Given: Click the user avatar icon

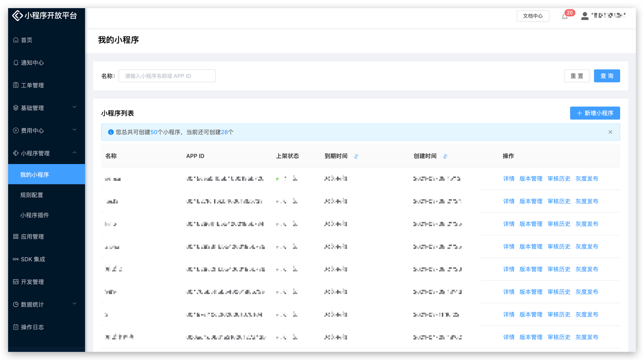Looking at the screenshot, I should pos(585,16).
